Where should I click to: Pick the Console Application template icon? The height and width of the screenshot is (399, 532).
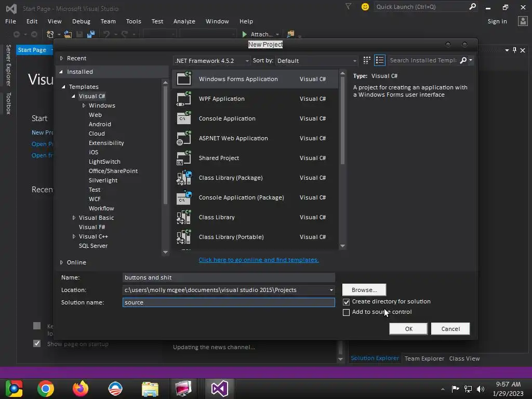[x=184, y=118]
